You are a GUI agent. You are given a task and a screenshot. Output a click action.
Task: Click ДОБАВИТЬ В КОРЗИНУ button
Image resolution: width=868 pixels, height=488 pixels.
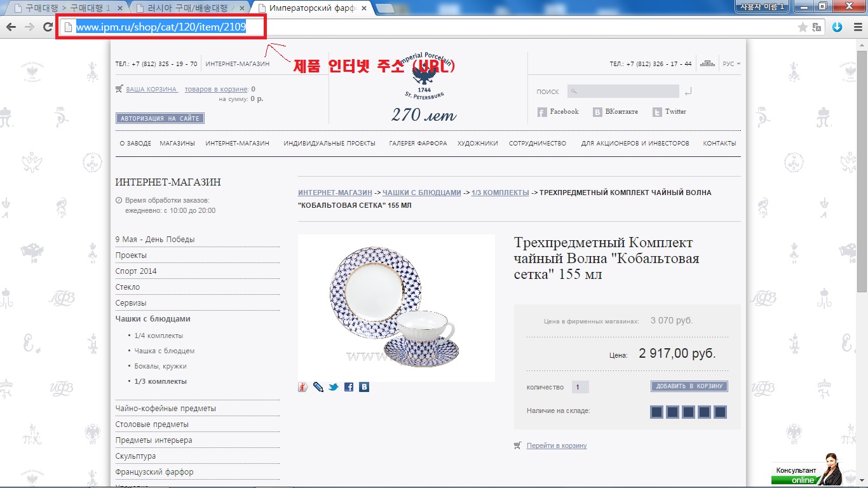click(689, 386)
